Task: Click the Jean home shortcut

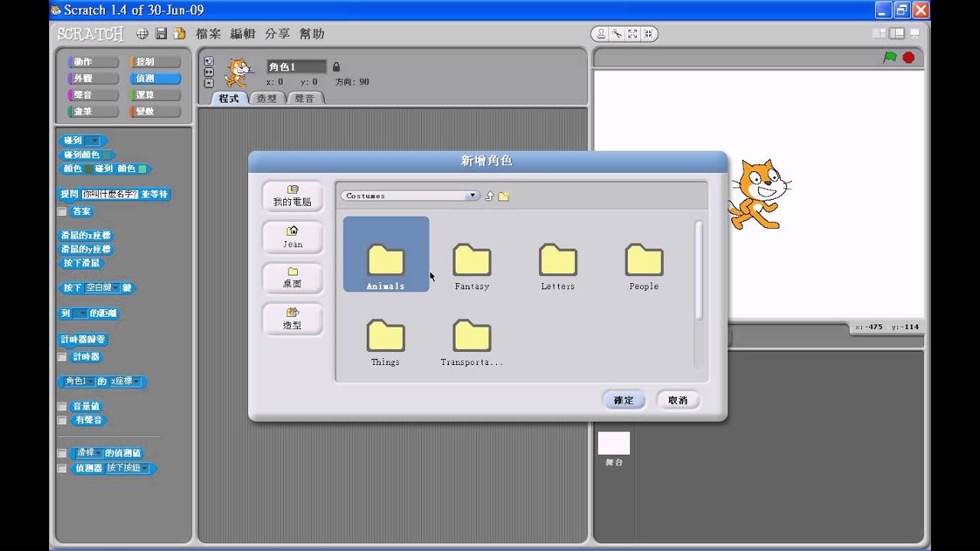Action: click(x=292, y=237)
